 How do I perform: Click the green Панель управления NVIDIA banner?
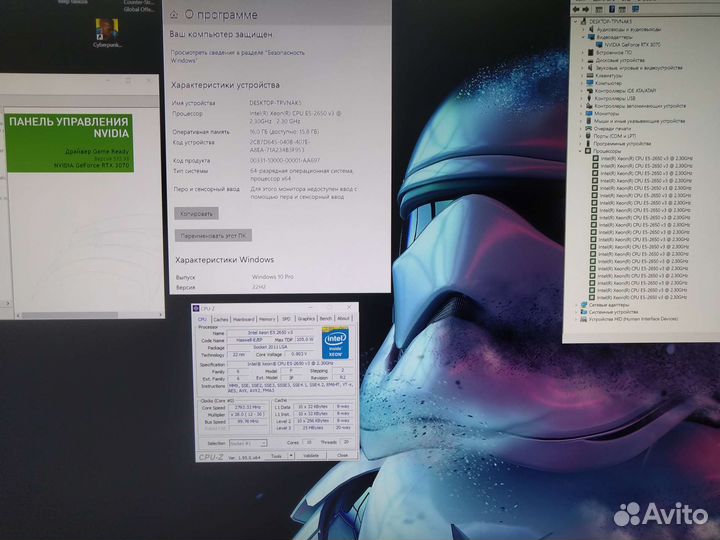pos(69,143)
